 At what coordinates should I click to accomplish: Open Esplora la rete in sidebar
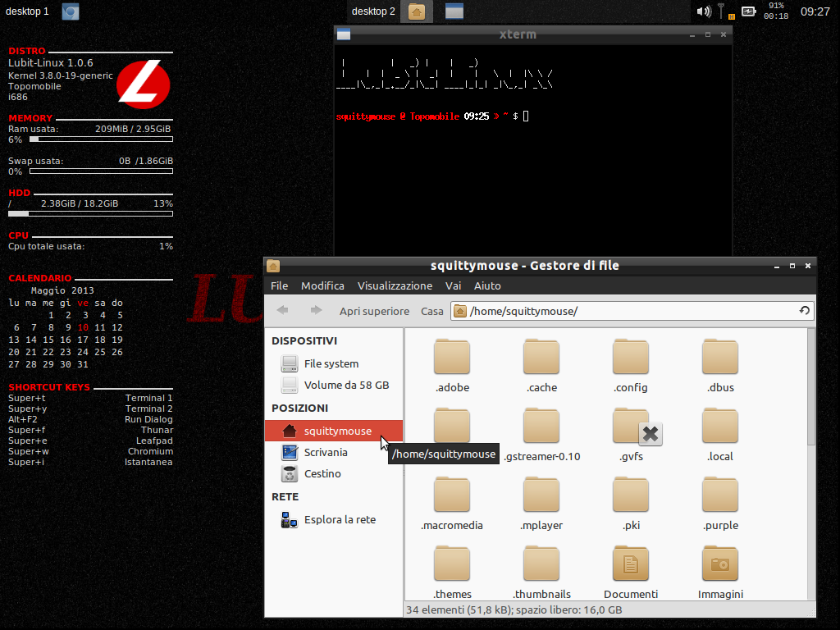tap(339, 519)
